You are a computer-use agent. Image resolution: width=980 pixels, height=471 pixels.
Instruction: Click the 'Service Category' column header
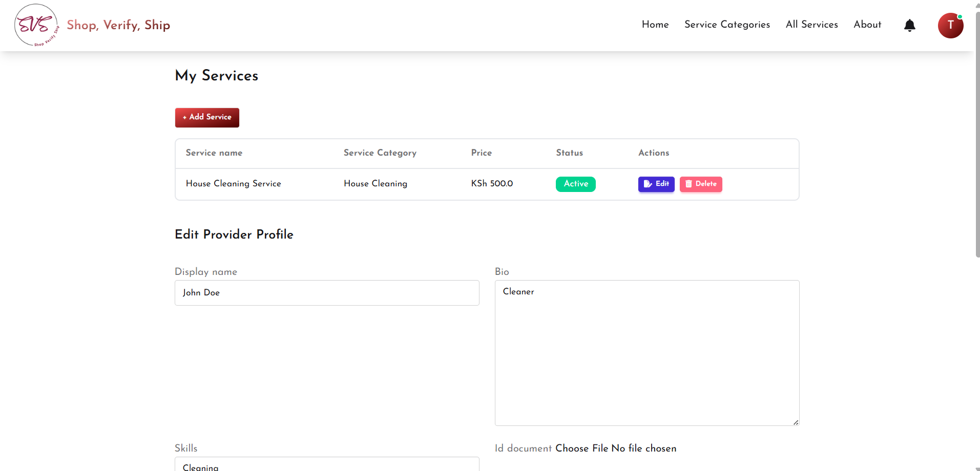380,153
